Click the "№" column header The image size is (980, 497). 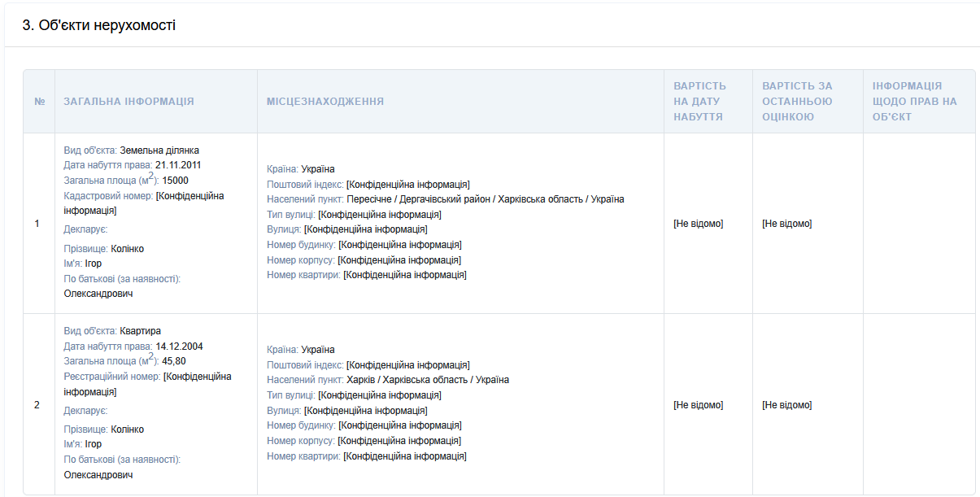(39, 102)
